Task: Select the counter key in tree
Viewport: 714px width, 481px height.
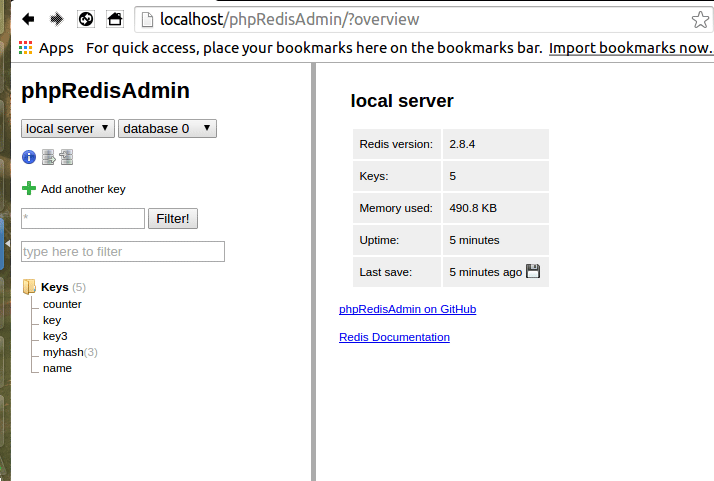Action: (62, 304)
